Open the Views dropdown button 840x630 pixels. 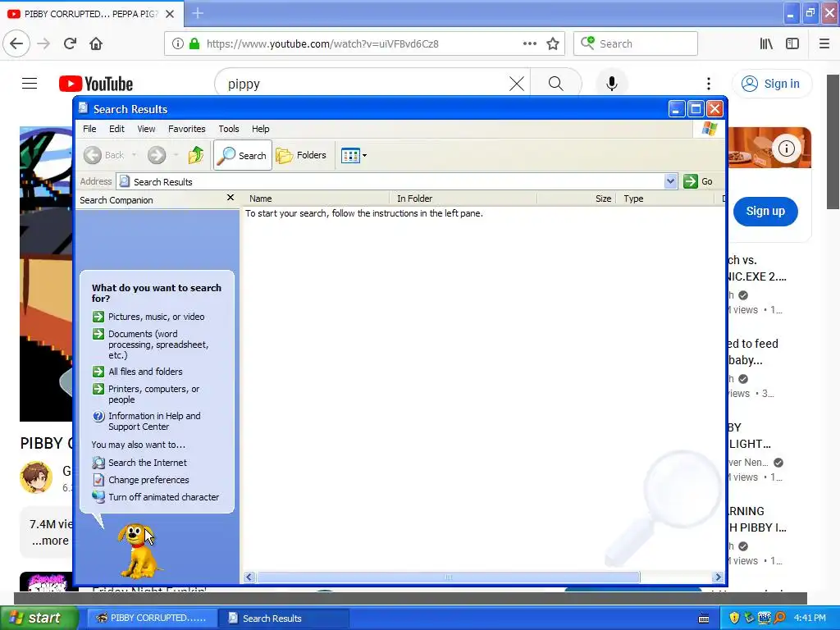(x=354, y=155)
